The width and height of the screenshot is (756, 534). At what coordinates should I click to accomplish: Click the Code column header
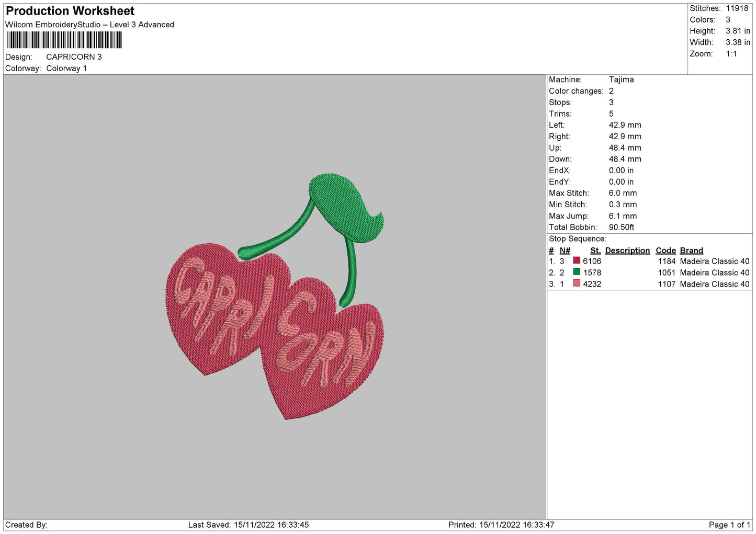click(x=665, y=251)
